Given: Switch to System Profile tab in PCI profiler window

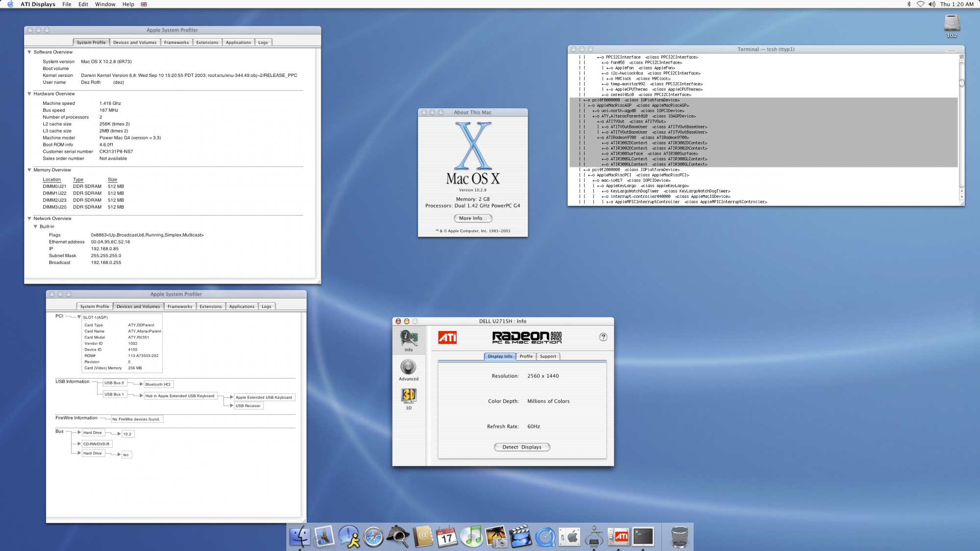Looking at the screenshot, I should 95,306.
